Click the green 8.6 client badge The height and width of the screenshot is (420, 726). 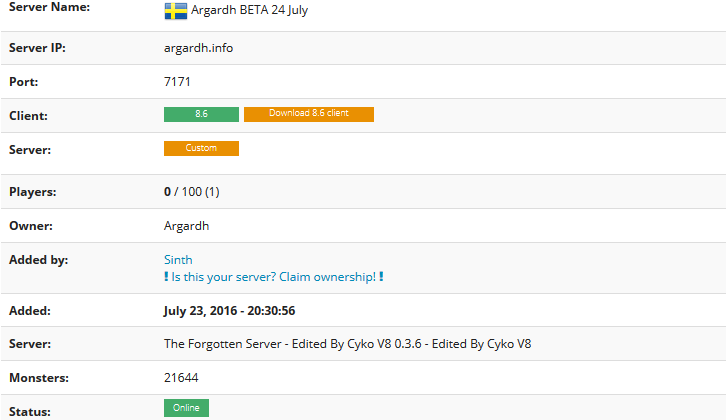pos(201,114)
